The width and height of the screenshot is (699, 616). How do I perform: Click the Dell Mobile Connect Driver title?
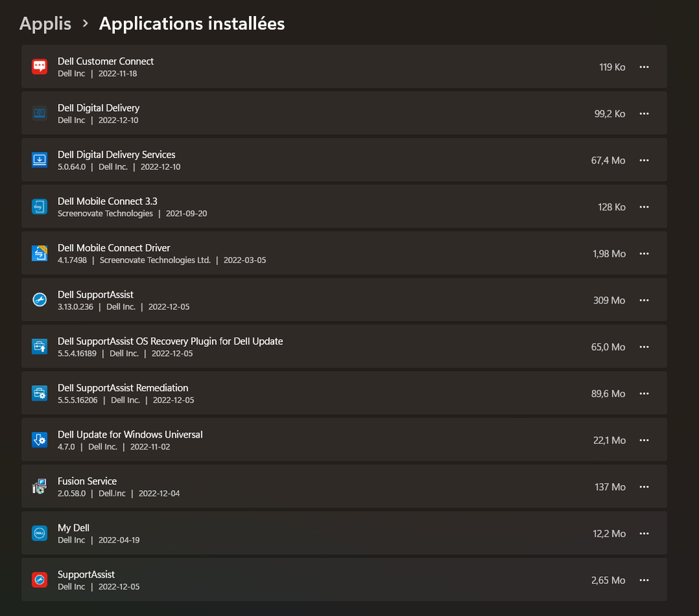pos(113,248)
